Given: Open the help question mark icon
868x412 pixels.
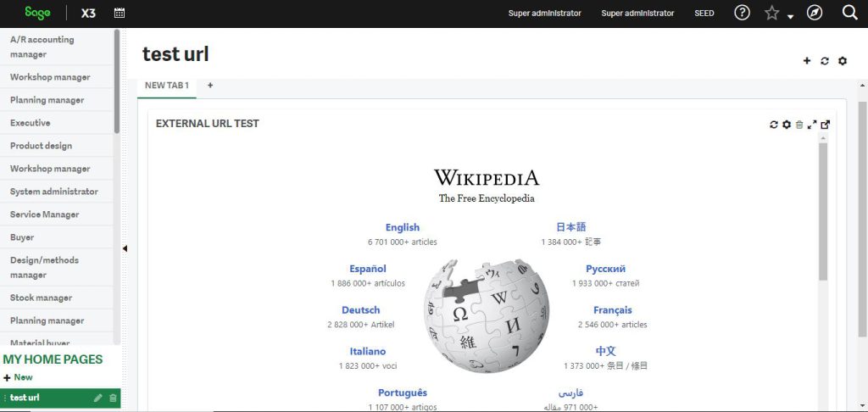Looking at the screenshot, I should coord(742,13).
